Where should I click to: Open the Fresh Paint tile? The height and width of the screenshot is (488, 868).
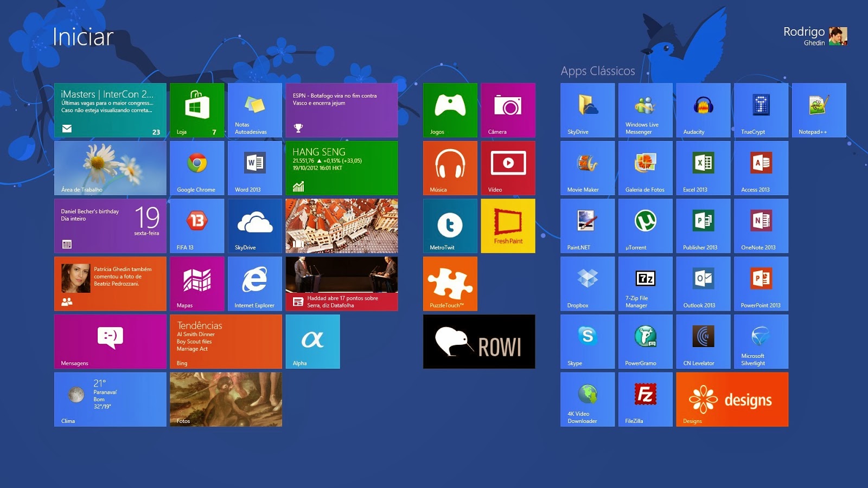click(508, 226)
